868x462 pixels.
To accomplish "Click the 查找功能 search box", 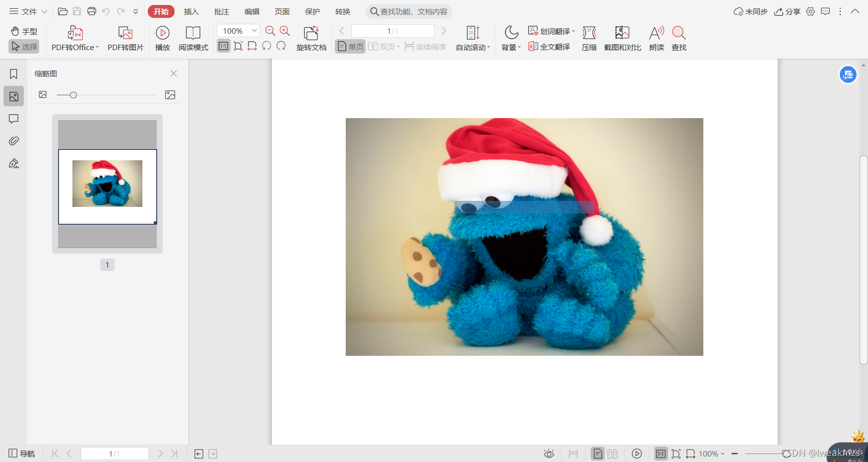I will [409, 11].
